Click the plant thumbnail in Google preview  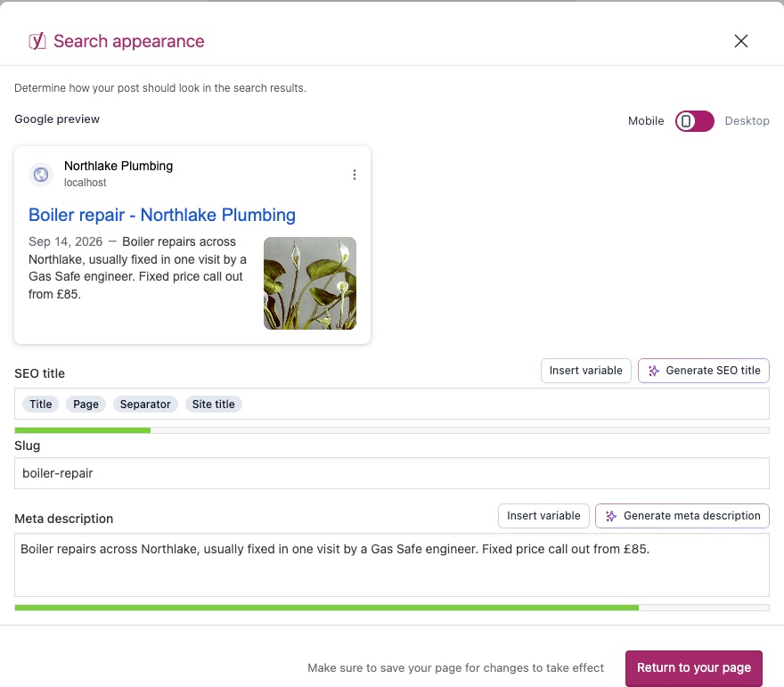click(310, 283)
